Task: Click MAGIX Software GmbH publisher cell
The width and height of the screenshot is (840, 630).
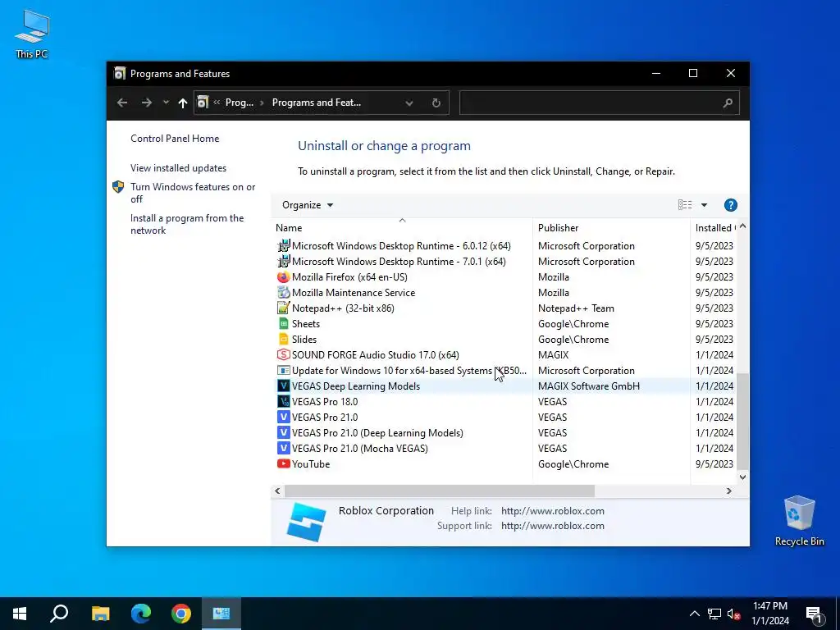Action: [x=589, y=386]
